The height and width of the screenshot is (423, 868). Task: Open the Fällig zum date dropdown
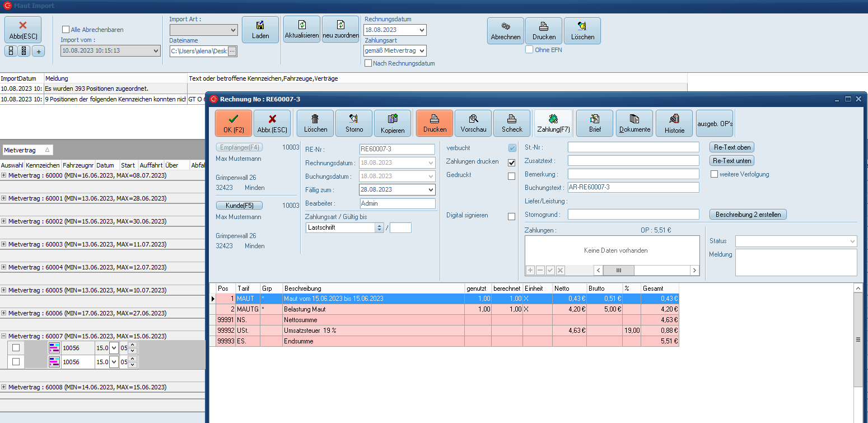[x=430, y=190]
